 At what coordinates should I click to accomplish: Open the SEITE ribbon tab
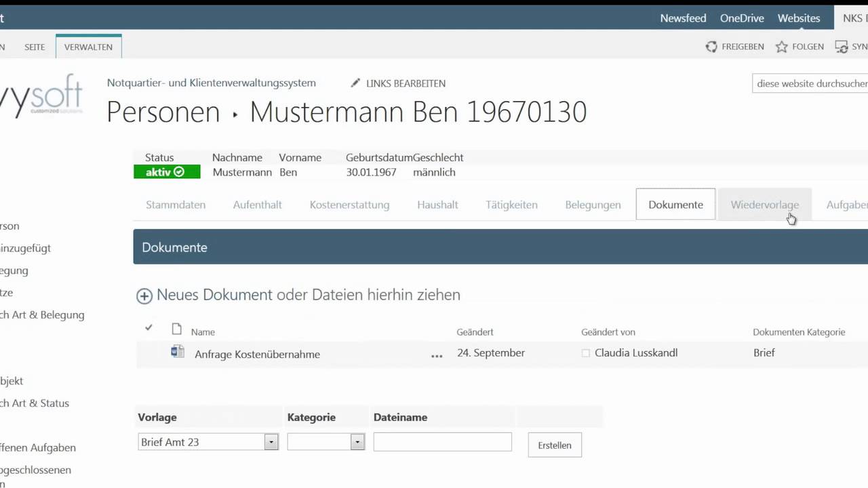click(35, 47)
